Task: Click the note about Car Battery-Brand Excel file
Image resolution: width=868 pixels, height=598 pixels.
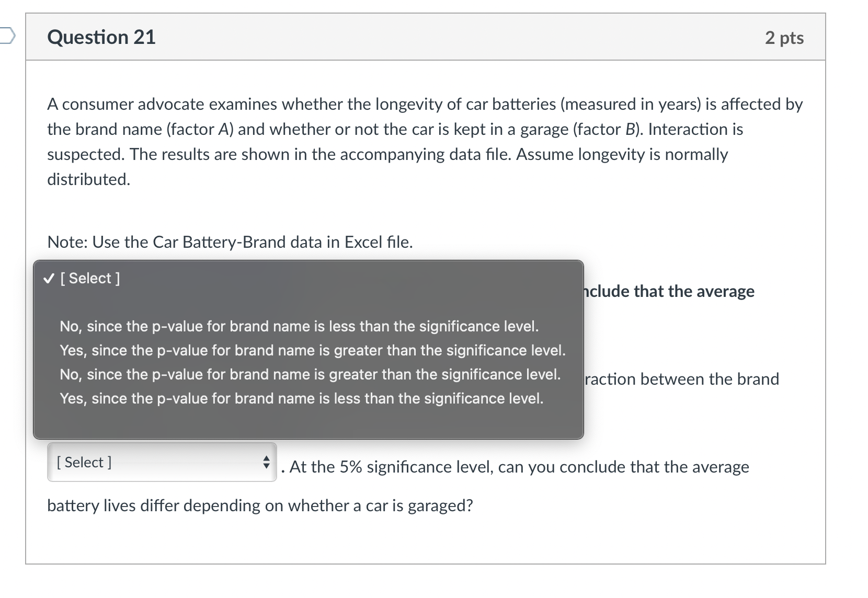Action: 230,242
